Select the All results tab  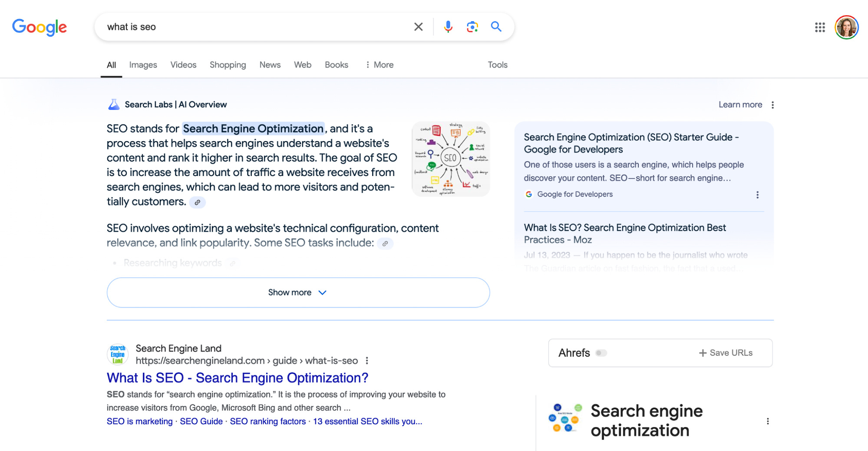112,65
